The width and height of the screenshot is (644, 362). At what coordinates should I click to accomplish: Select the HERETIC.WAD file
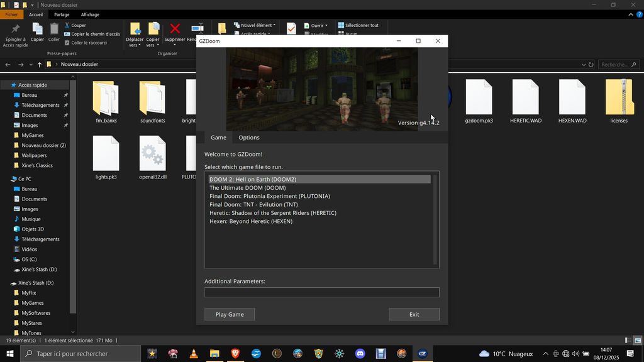526,102
